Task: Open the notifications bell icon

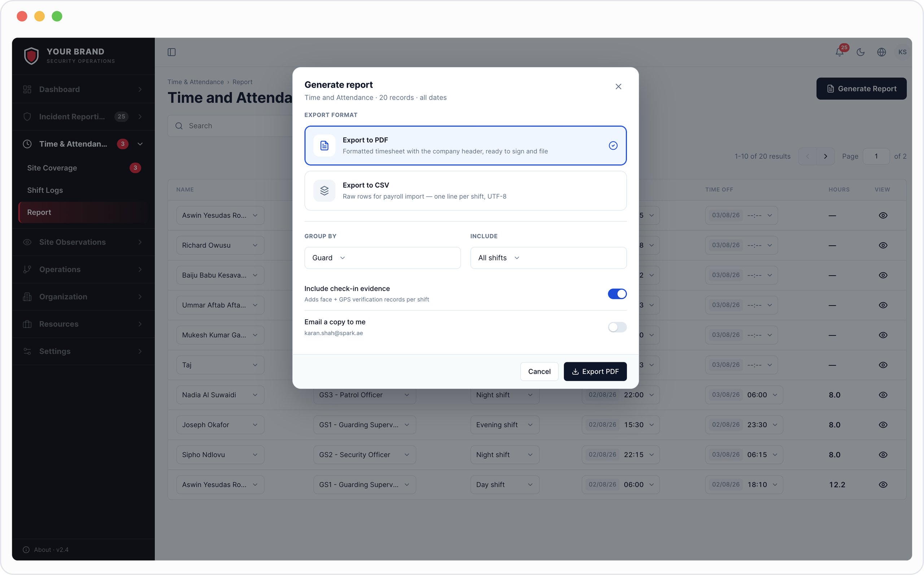Action: click(x=840, y=52)
